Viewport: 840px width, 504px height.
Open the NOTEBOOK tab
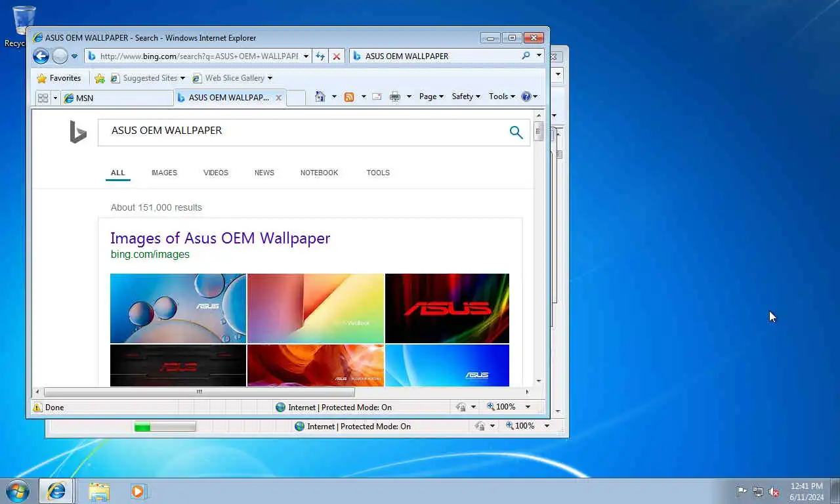coord(320,173)
